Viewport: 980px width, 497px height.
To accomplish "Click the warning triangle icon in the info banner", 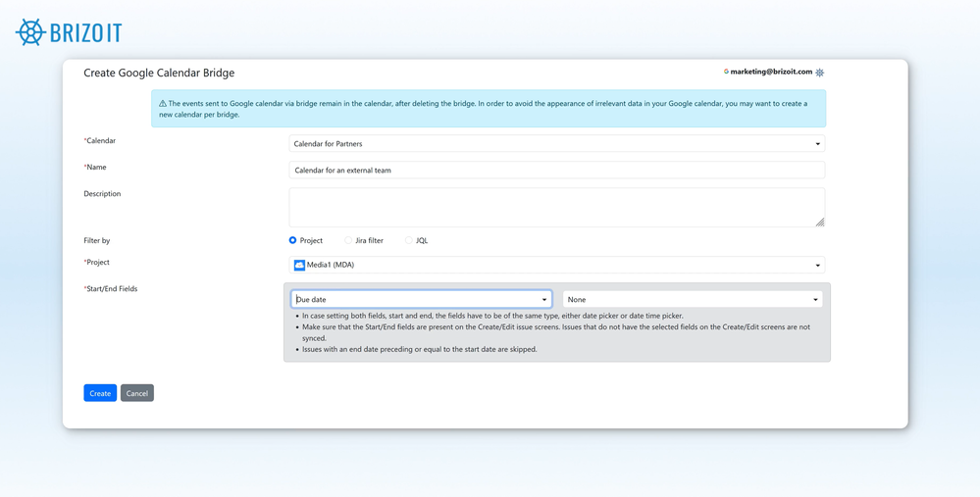I will pos(163,104).
